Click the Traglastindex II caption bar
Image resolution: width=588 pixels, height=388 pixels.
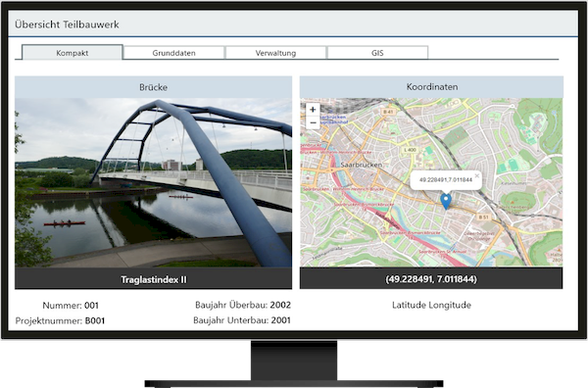click(x=154, y=279)
